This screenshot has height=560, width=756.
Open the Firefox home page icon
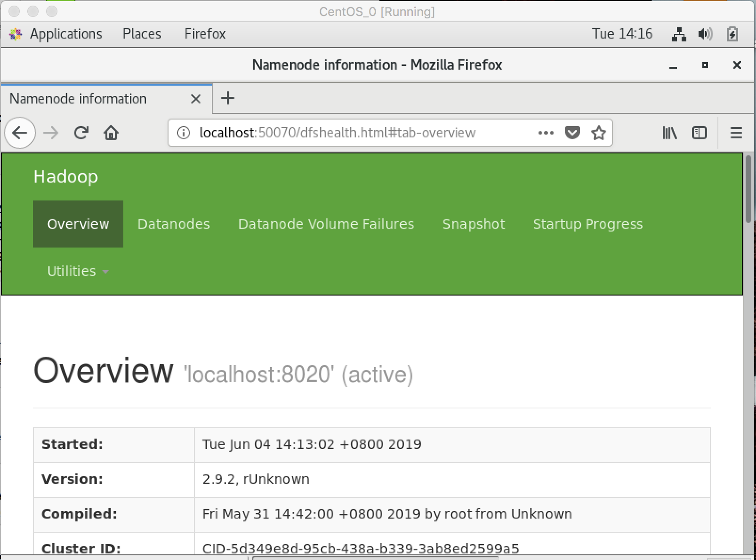point(111,133)
